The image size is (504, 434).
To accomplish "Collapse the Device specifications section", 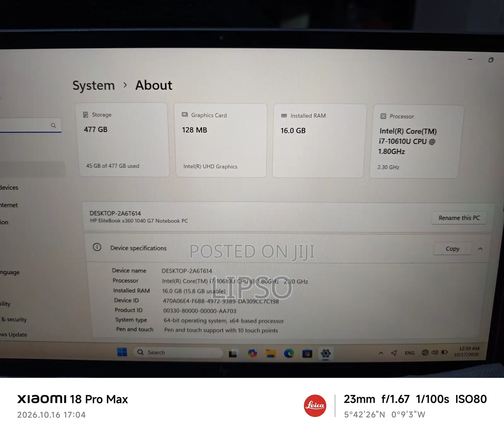I will point(480,249).
